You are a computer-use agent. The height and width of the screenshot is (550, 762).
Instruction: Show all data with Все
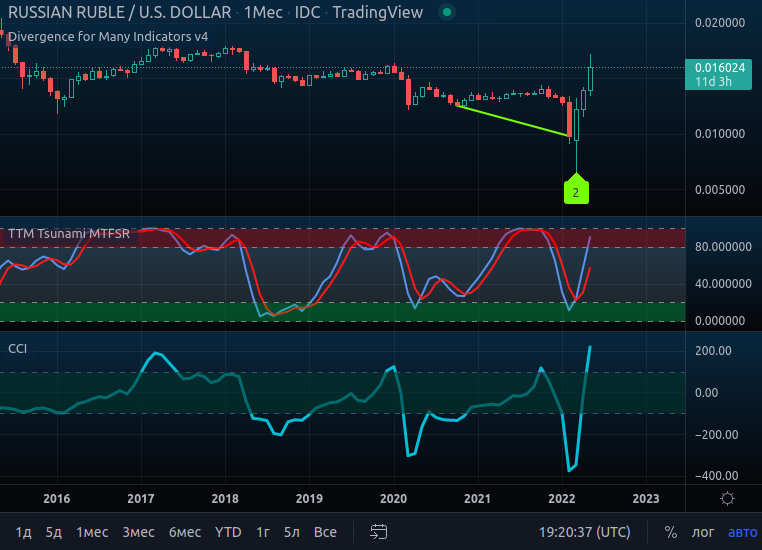coord(325,533)
